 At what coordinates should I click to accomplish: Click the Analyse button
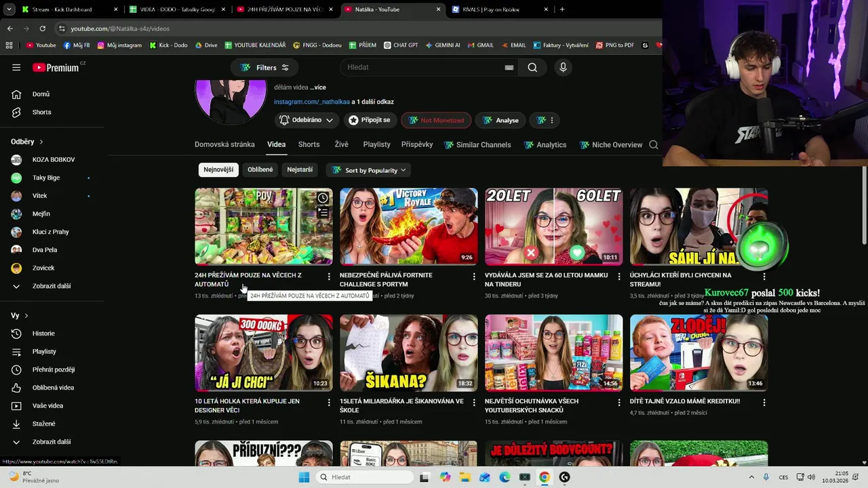[500, 120]
